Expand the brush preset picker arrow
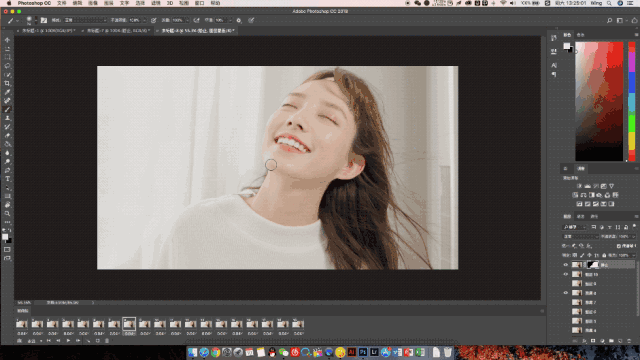 pos(36,20)
